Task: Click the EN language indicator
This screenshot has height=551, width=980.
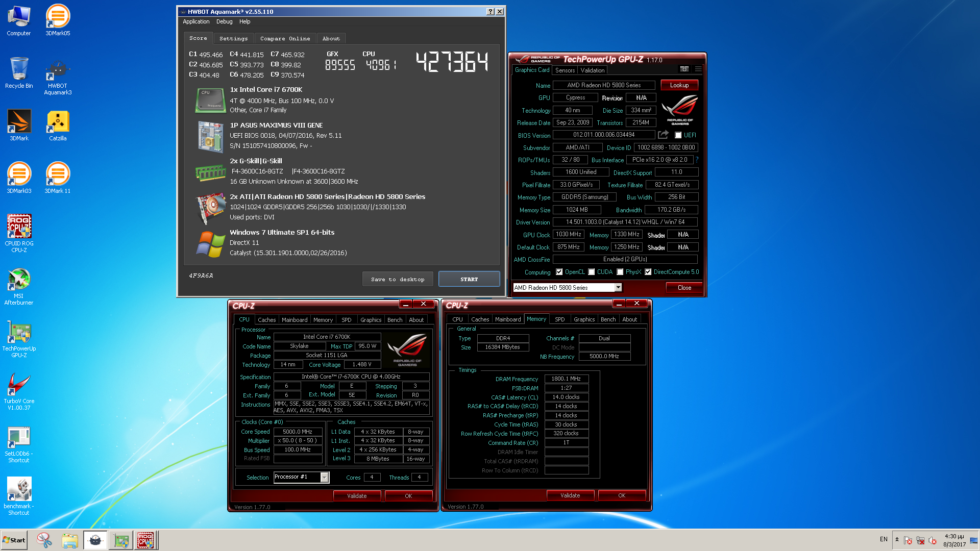Action: [x=883, y=539]
